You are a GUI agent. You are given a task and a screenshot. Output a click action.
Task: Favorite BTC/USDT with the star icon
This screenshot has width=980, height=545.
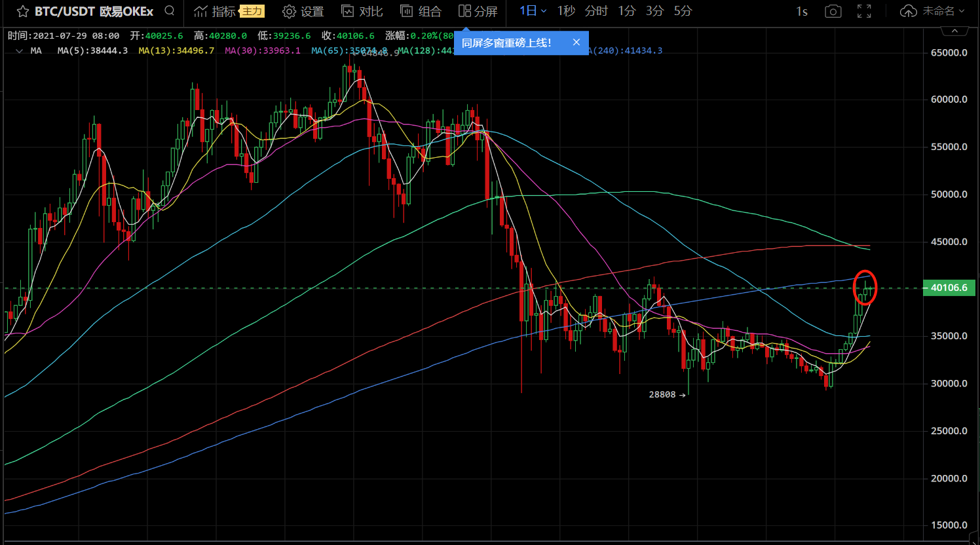tap(22, 12)
